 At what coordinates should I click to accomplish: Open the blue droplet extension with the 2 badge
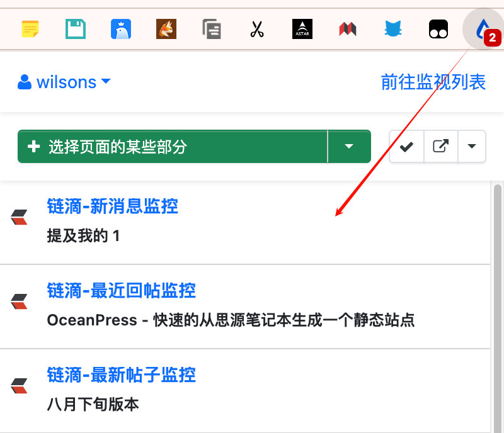click(483, 29)
